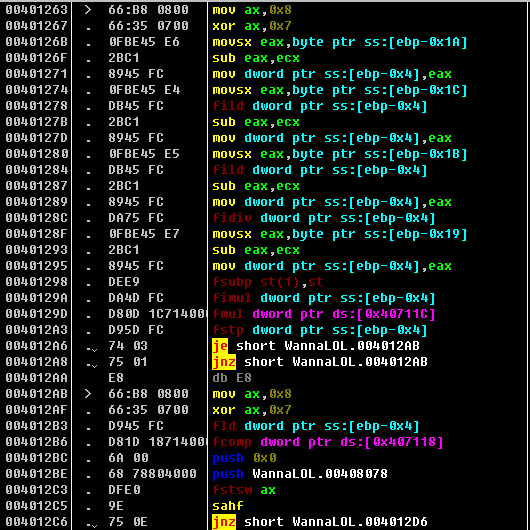This screenshot has height=530, width=530.
Task: Click 'fcomp dword ptr ds:[0x407118]' instruction
Action: tap(328, 442)
